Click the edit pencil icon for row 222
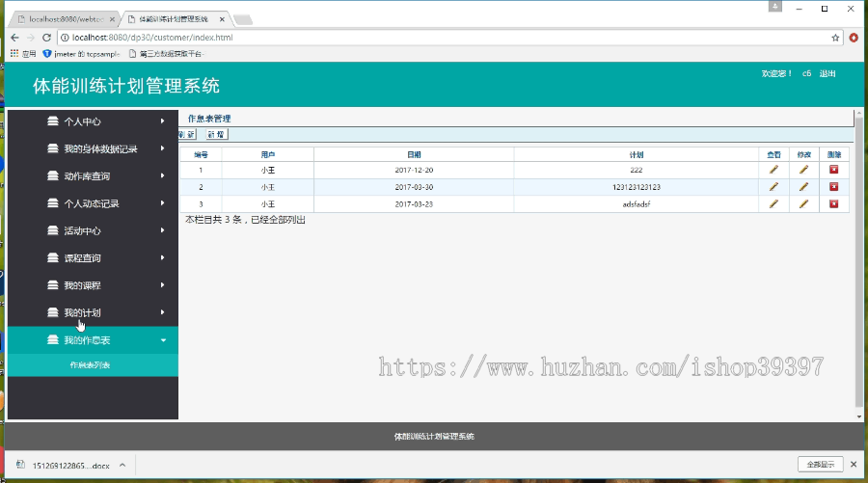The image size is (868, 483). pos(803,170)
